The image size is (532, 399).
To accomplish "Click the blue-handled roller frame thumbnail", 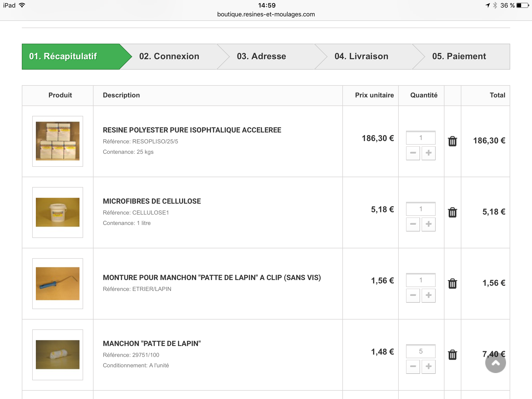I will point(58,283).
